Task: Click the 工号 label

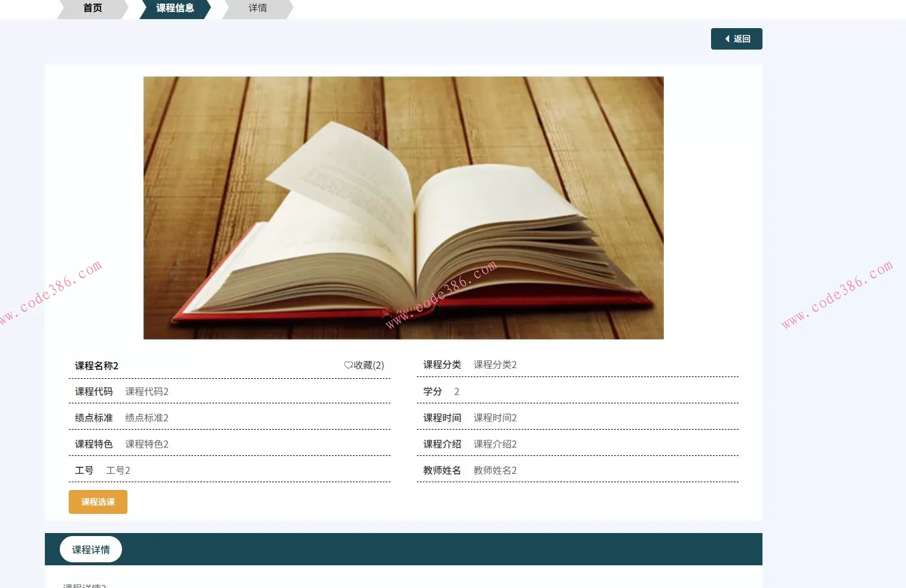Action: click(x=84, y=470)
